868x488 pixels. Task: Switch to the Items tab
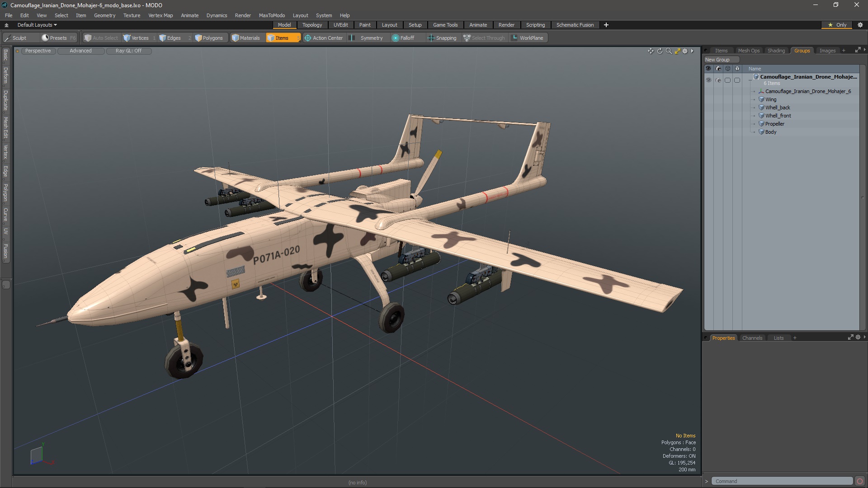tap(721, 51)
